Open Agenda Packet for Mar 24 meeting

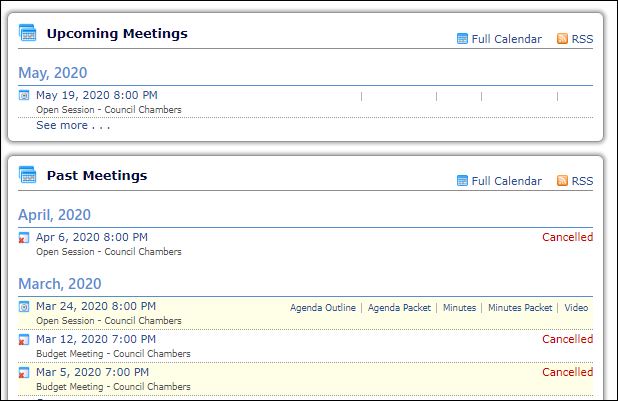(x=399, y=308)
